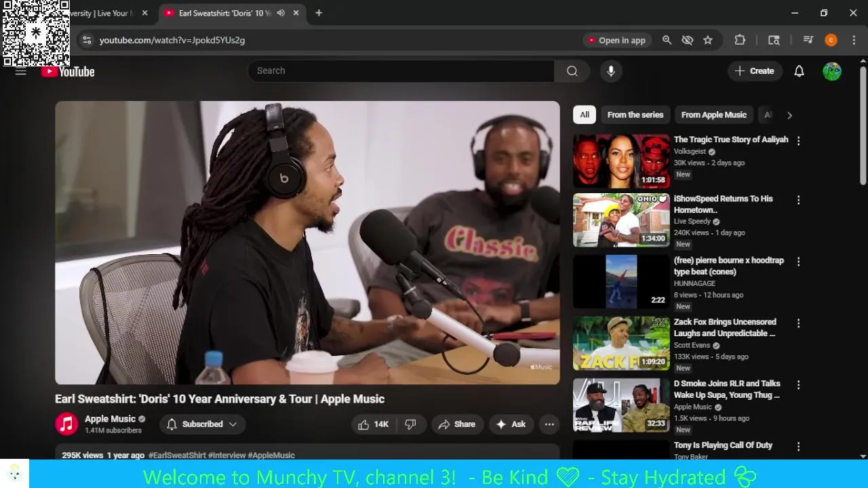Click the Share button
Viewport: 868px width, 488px height.
tap(457, 424)
